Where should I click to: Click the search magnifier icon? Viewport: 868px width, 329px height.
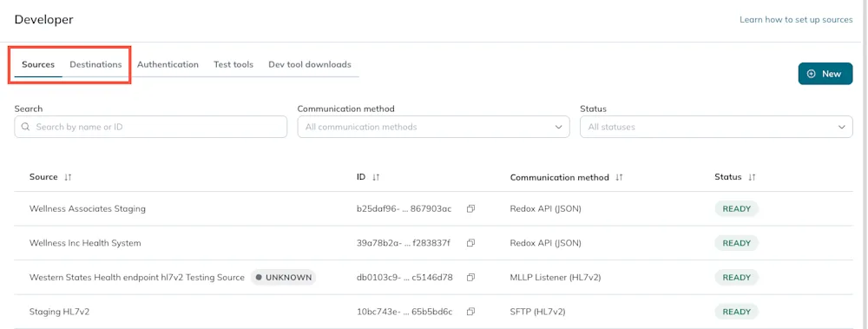pyautogui.click(x=25, y=127)
